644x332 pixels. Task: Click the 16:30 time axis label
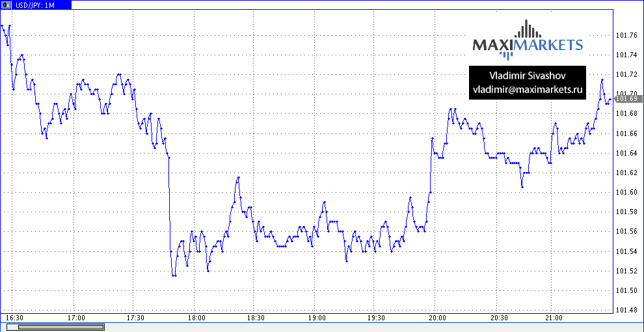coord(16,318)
